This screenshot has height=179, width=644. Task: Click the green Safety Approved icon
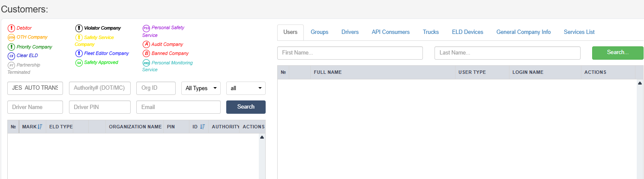coord(79,63)
